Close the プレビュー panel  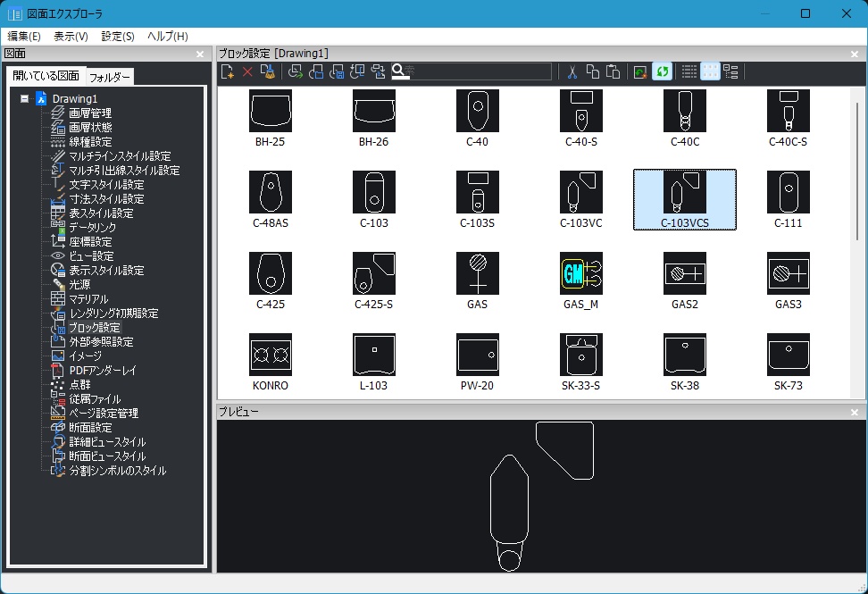(x=855, y=413)
